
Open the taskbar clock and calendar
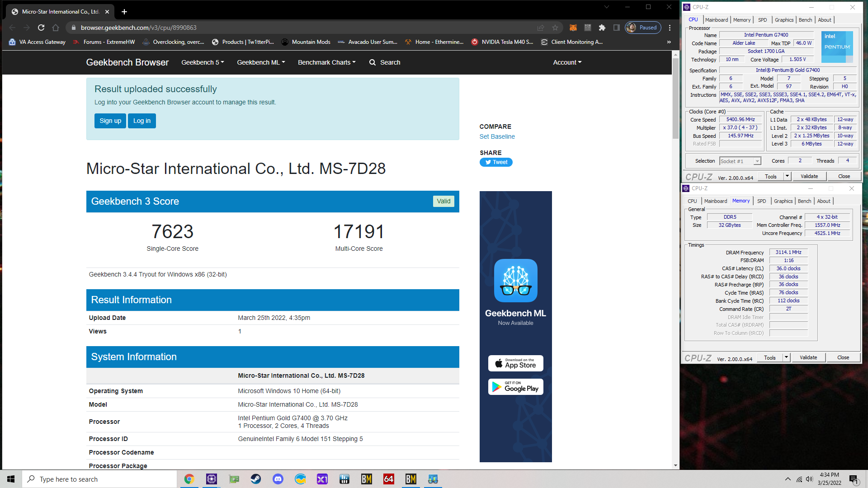[x=830, y=479]
